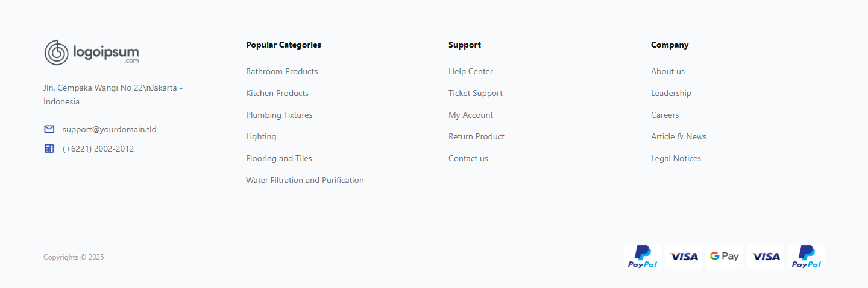
Task: Go to My Account
Action: [x=470, y=115]
